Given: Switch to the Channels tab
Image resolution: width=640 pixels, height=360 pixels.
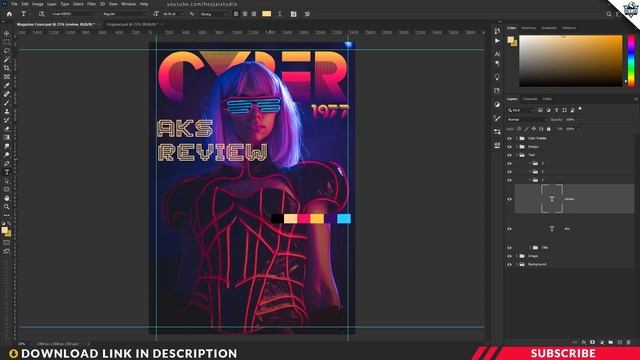Looking at the screenshot, I should click(530, 99).
